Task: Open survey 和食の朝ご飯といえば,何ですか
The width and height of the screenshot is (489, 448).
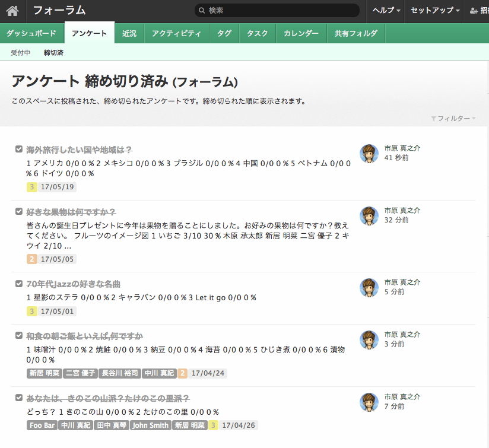Action: pyautogui.click(x=84, y=336)
